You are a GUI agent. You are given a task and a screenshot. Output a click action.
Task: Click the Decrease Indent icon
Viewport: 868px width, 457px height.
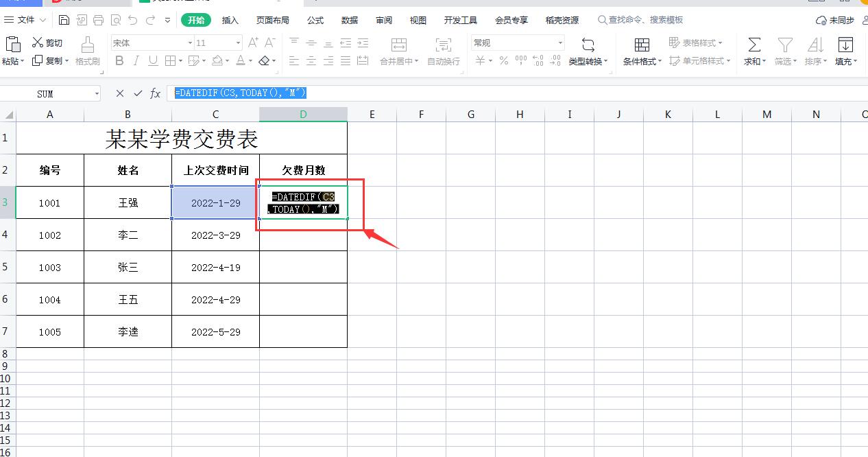coord(346,43)
